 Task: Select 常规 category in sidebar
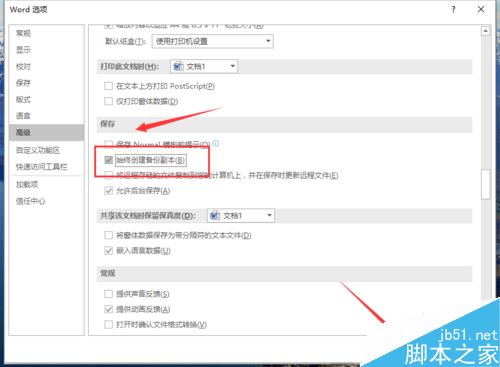pyautogui.click(x=23, y=33)
